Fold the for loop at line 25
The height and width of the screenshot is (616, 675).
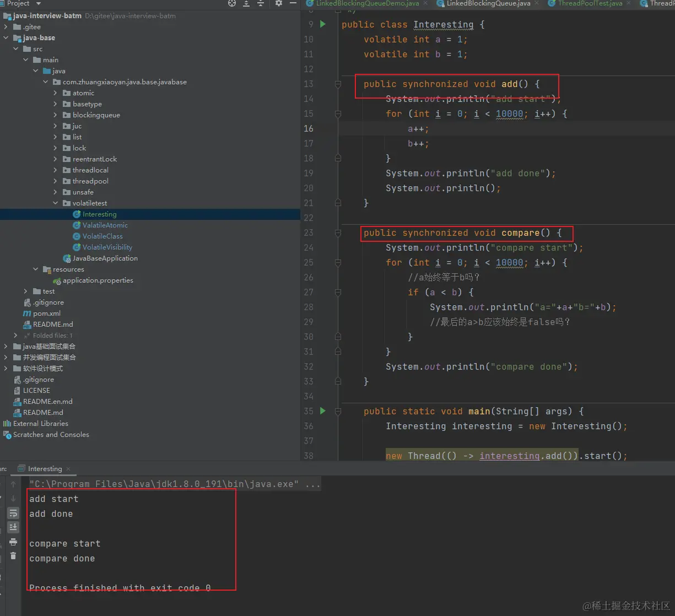point(338,263)
